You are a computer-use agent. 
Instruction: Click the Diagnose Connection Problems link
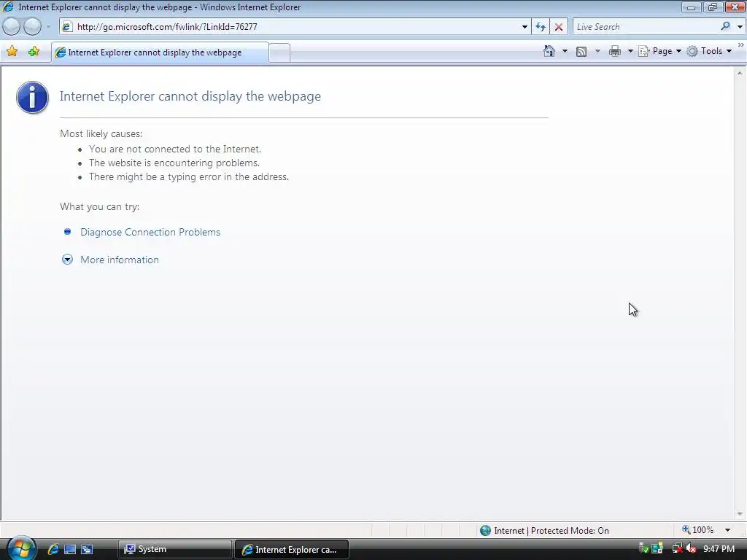[150, 232]
